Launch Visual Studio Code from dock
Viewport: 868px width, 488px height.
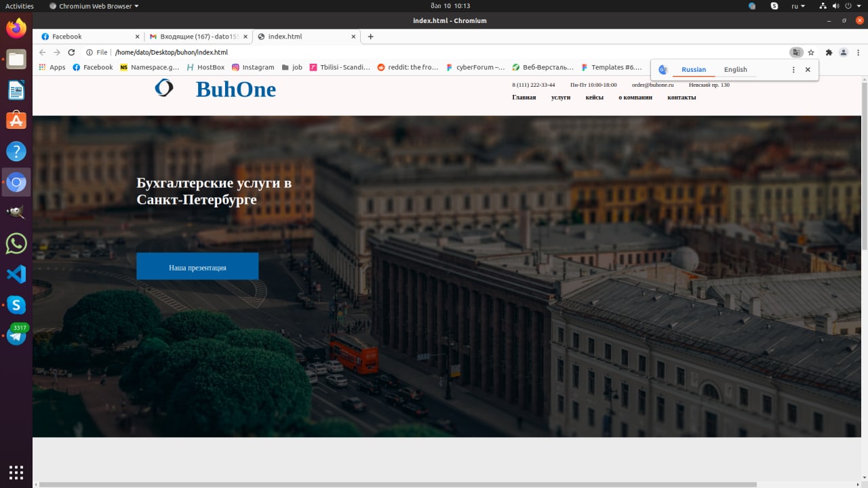[16, 274]
